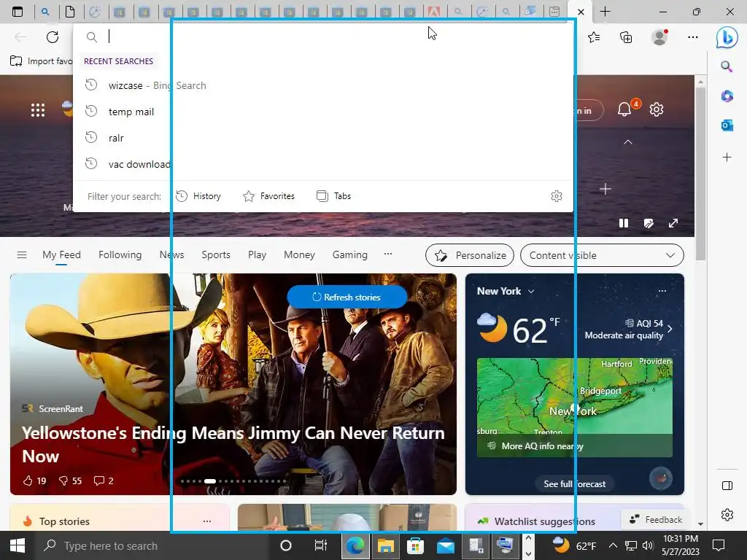This screenshot has width=747, height=560.
Task: Click into the address bar search field
Action: (324, 36)
